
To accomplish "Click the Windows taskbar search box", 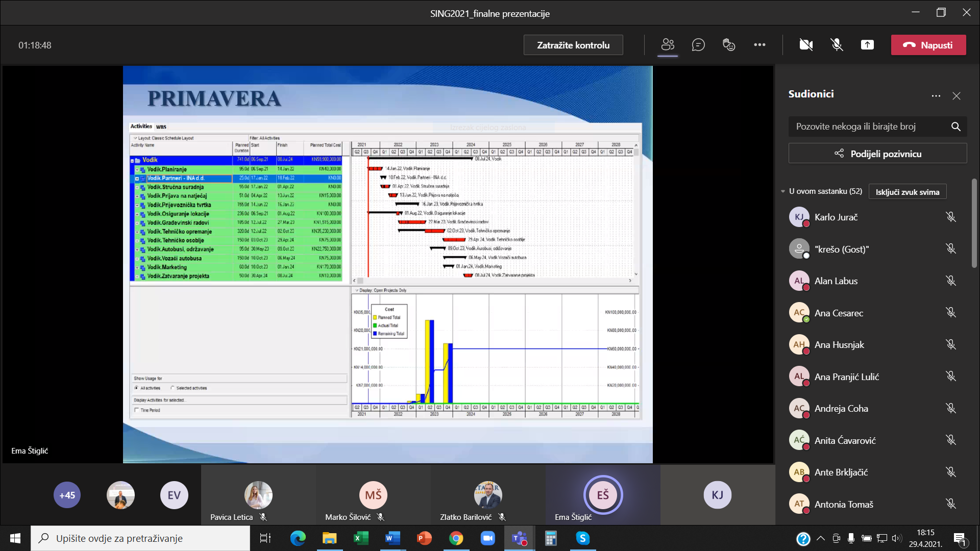I will coord(140,538).
